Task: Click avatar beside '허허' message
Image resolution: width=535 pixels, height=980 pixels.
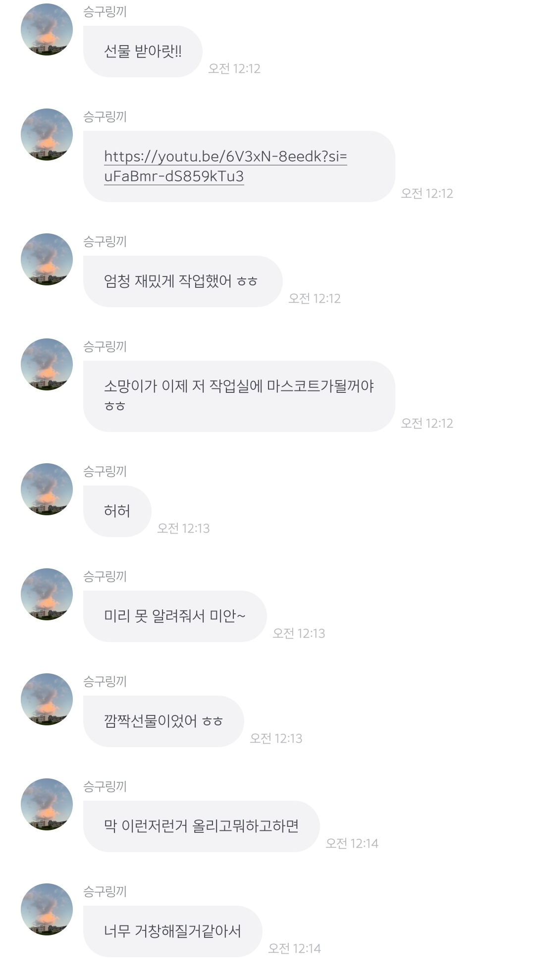Action: [x=47, y=490]
